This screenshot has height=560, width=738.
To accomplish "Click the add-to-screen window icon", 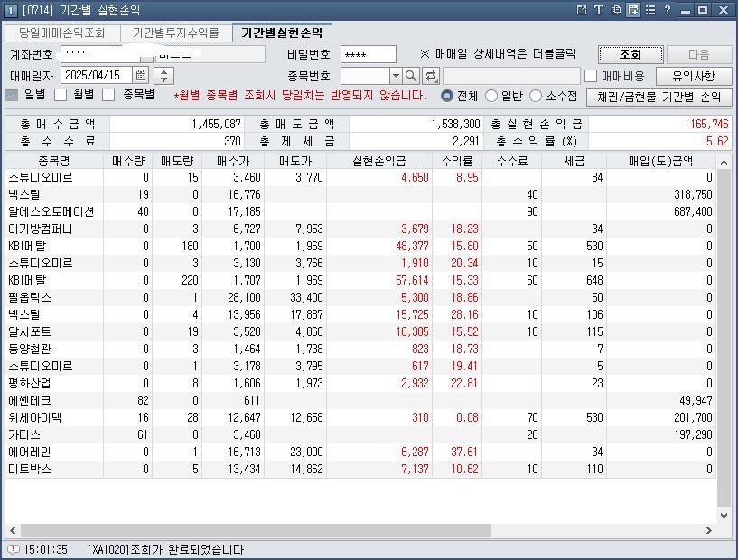I will [x=633, y=10].
